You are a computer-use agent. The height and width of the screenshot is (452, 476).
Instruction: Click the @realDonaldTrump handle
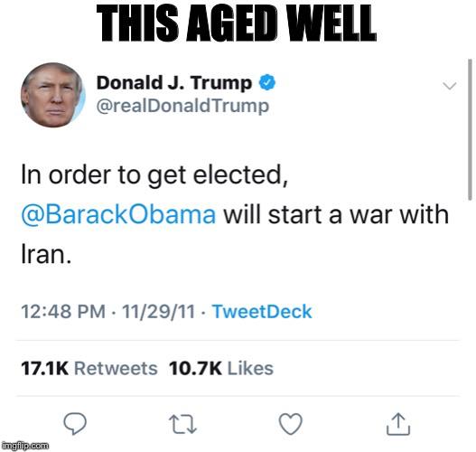182,106
